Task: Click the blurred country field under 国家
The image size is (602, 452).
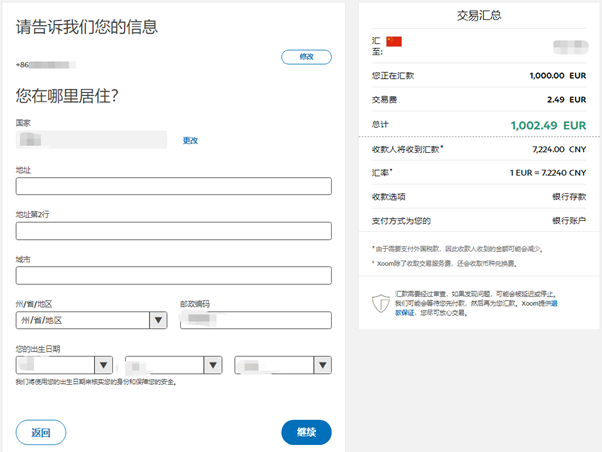Action: click(x=91, y=140)
